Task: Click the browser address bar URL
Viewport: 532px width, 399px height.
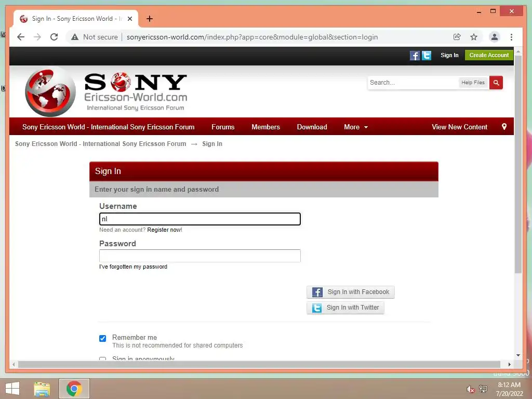Action: 252,37
